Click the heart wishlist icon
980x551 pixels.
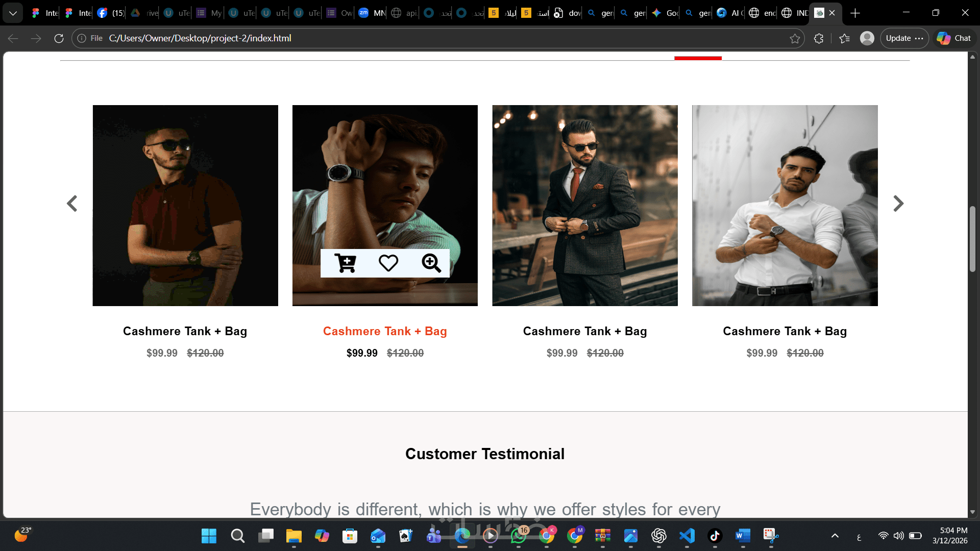click(388, 263)
